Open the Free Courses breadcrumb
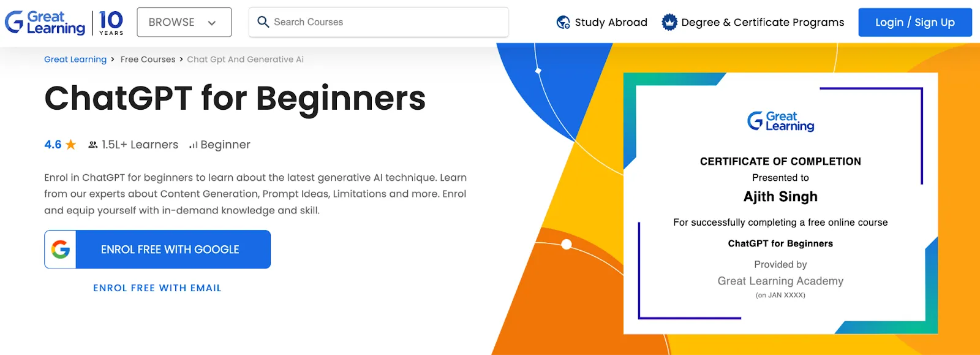The height and width of the screenshot is (355, 980). pyautogui.click(x=148, y=59)
